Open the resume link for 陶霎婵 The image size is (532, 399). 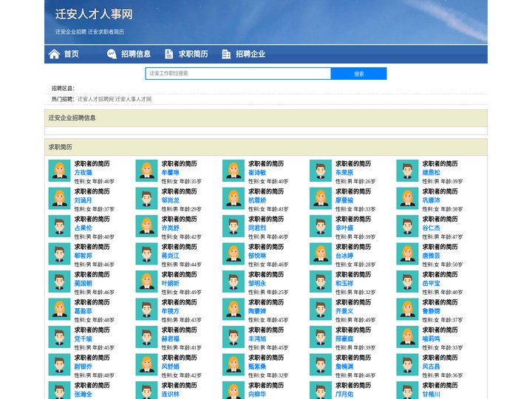tap(257, 311)
